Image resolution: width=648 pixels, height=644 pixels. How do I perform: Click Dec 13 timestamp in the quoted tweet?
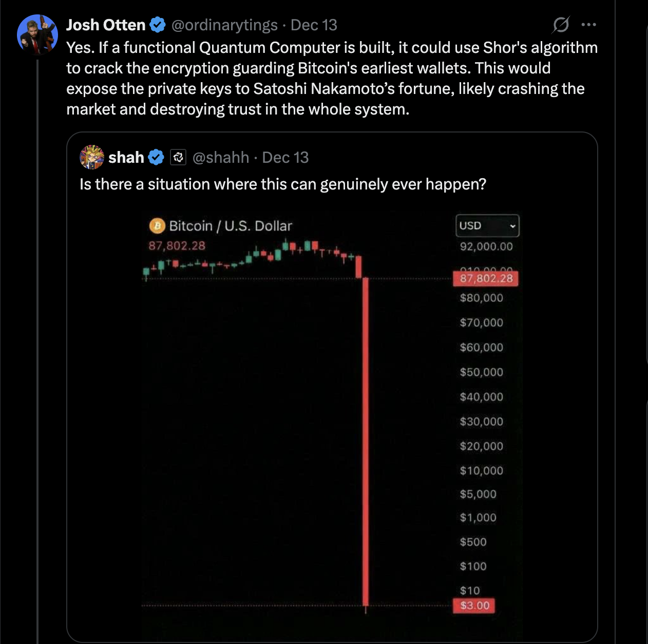(x=285, y=157)
